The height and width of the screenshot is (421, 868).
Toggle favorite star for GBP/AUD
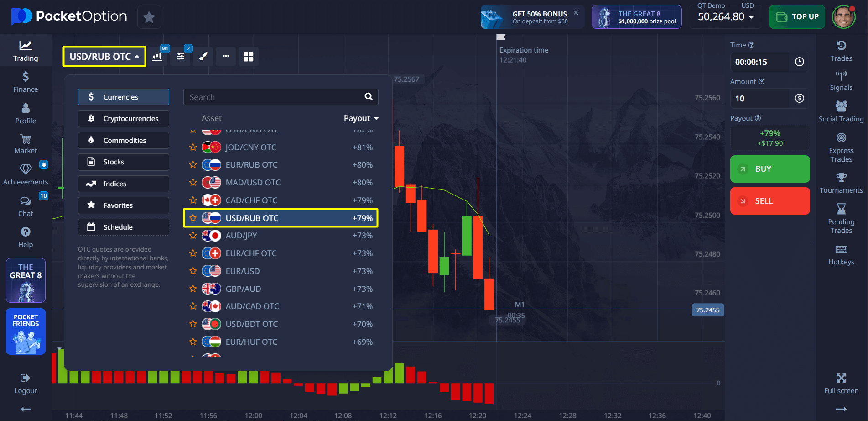click(193, 289)
